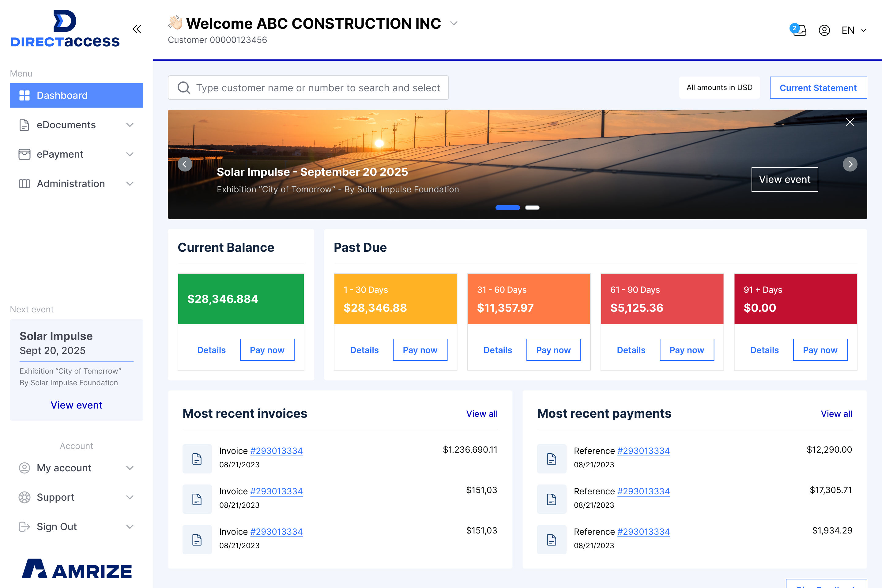Expand the Support chevron
882x588 pixels.
(130, 497)
